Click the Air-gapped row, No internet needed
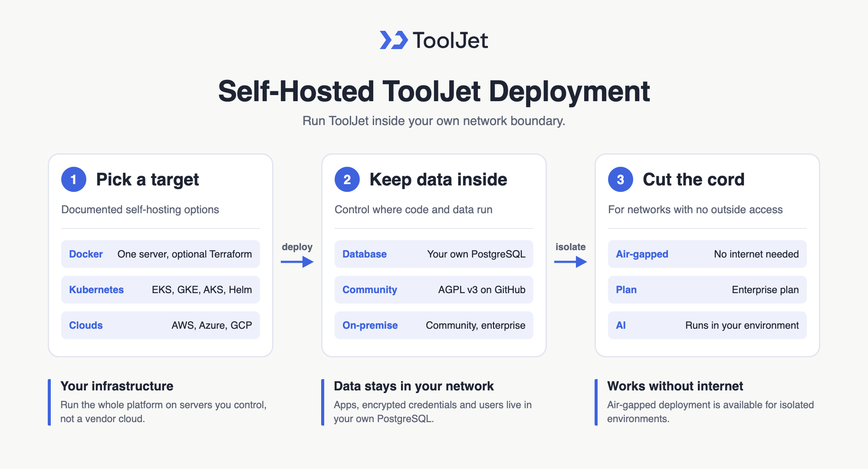Viewport: 868px width, 469px height. pos(707,254)
